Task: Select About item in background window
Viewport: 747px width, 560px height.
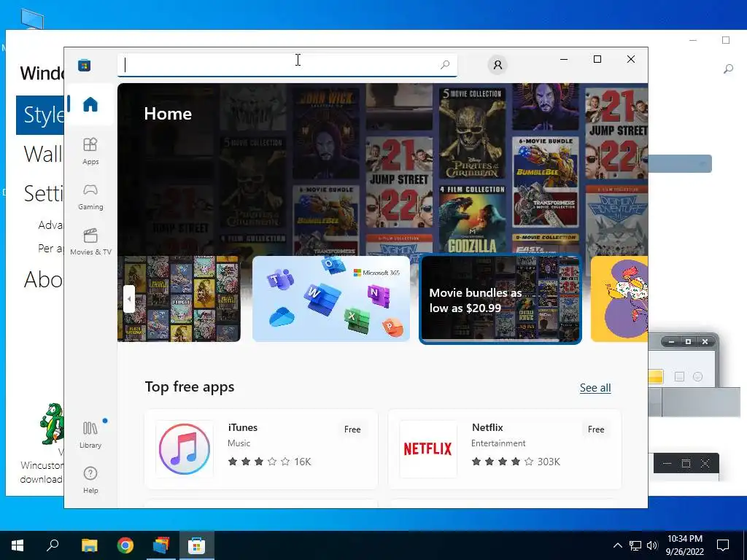Action: (x=43, y=279)
